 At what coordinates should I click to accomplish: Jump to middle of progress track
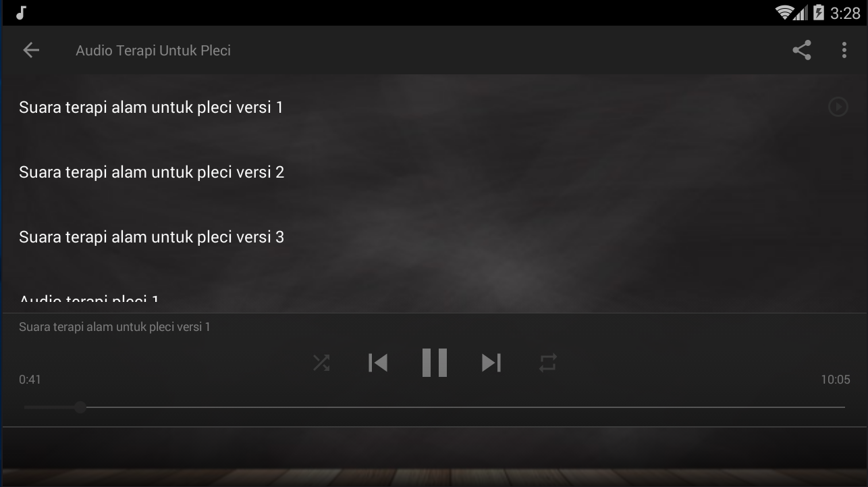pyautogui.click(x=434, y=407)
